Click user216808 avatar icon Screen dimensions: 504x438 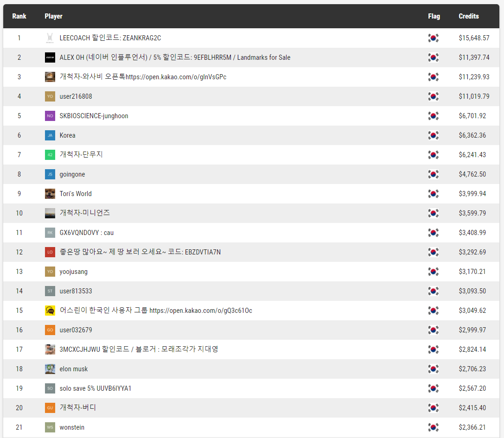click(50, 96)
